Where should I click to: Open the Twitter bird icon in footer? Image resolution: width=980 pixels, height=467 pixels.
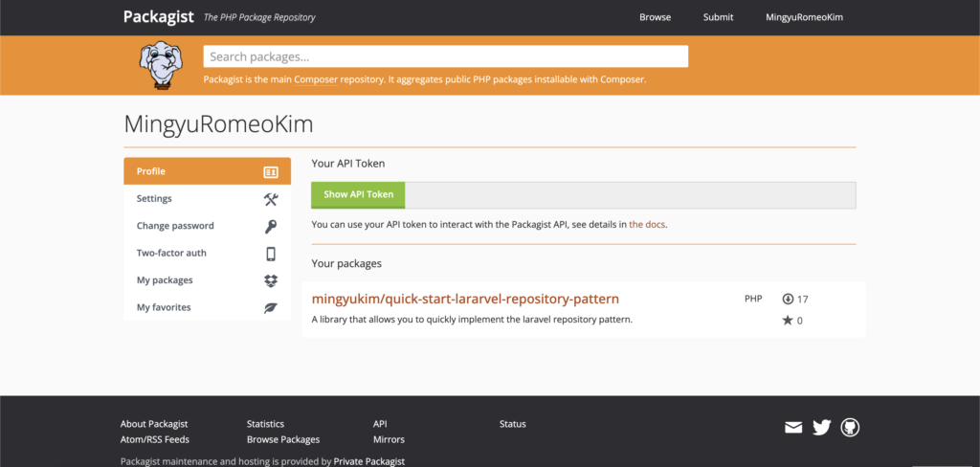821,428
